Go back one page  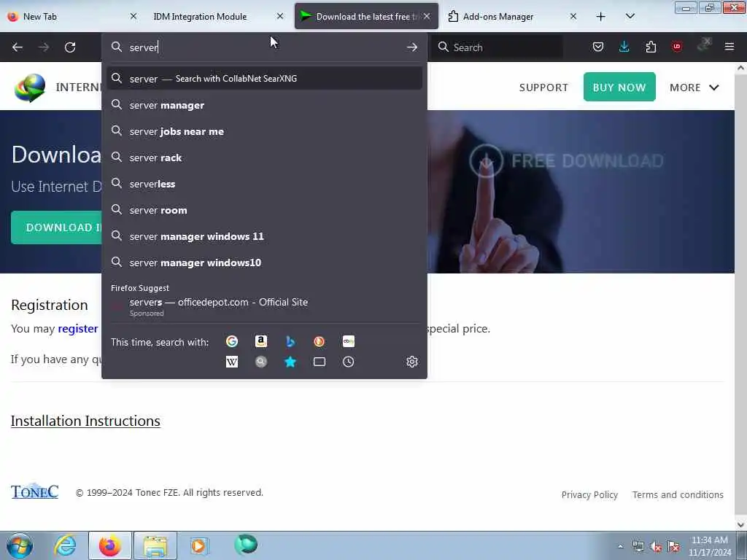point(18,47)
